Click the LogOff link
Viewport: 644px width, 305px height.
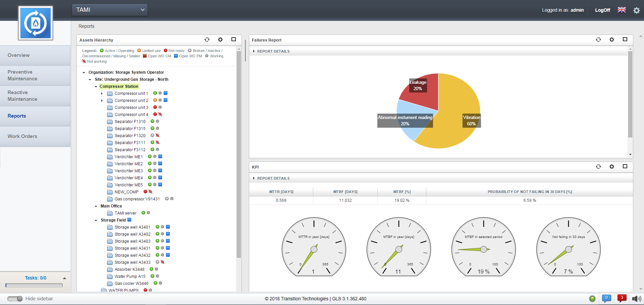tap(602, 10)
